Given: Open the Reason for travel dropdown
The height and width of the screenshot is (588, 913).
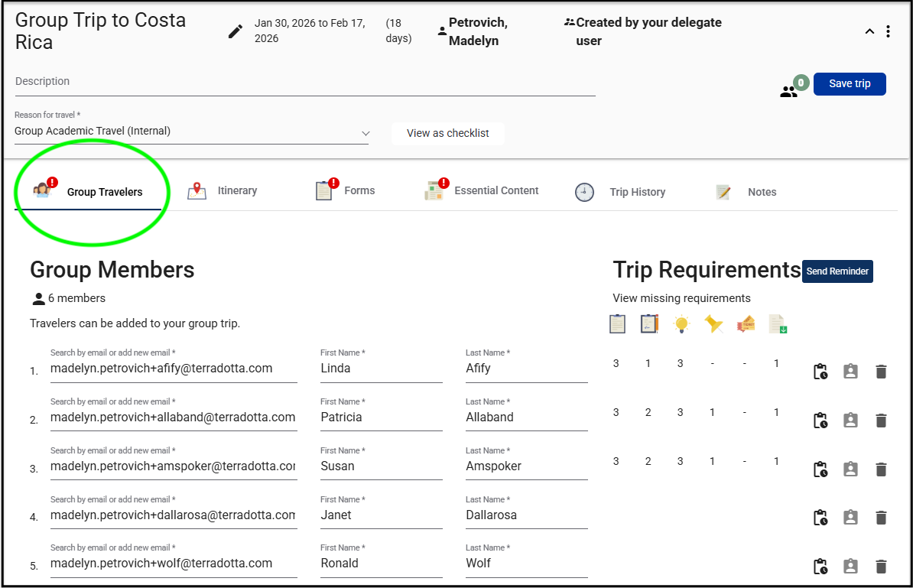Looking at the screenshot, I should (192, 132).
